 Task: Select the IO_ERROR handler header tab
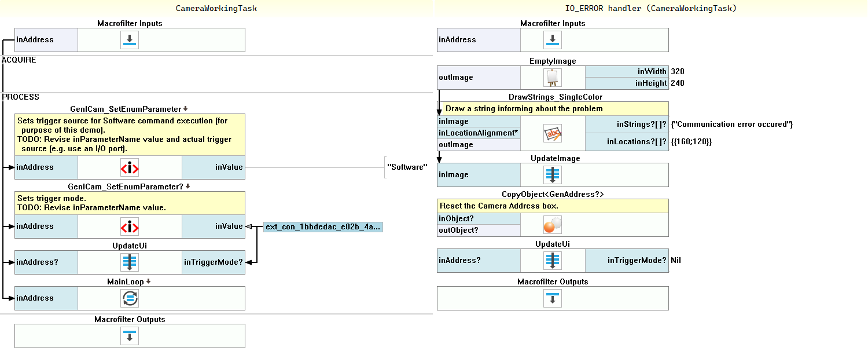click(650, 8)
